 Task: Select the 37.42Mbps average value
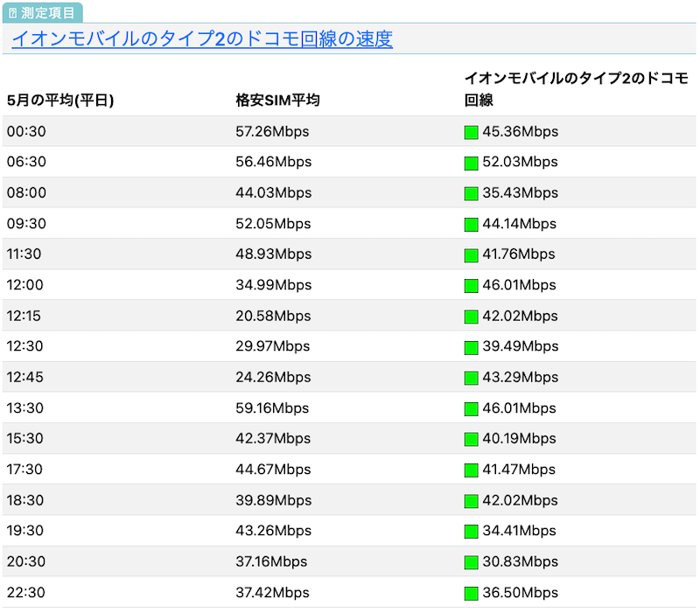[x=272, y=593]
